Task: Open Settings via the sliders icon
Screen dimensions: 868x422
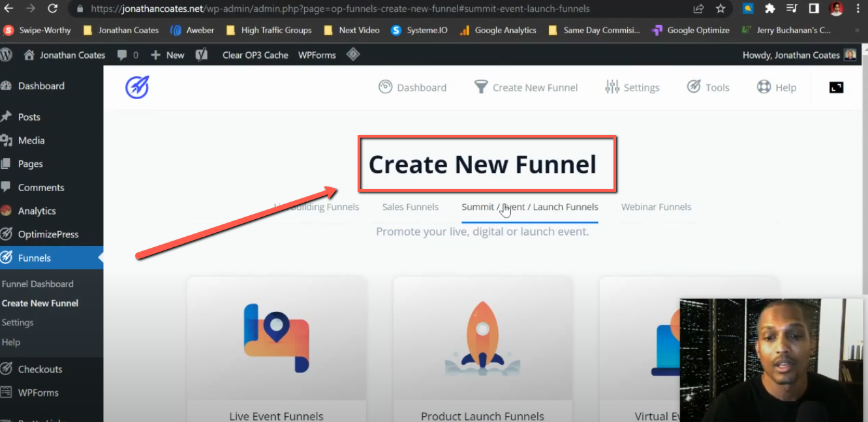Action: [612, 86]
